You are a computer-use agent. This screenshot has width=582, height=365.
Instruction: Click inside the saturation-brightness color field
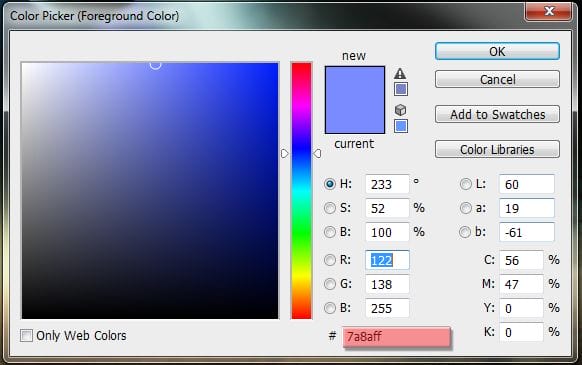tap(150, 190)
